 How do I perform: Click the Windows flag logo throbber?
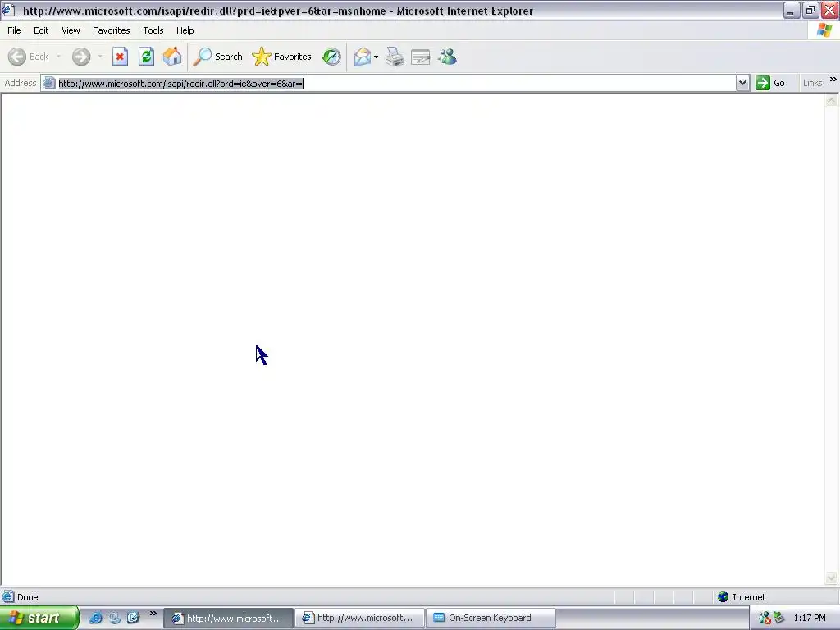824,30
